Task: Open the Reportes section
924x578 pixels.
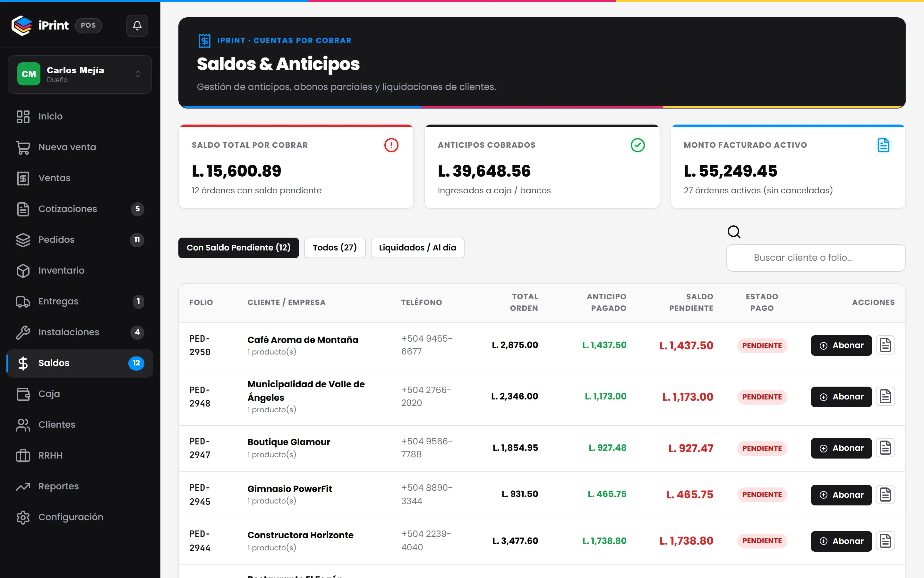Action: click(x=80, y=486)
